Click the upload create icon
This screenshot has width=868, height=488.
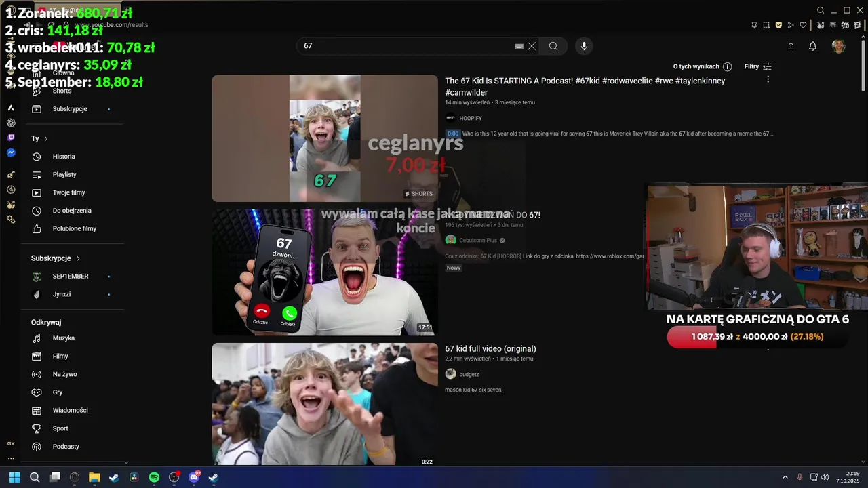pos(791,46)
